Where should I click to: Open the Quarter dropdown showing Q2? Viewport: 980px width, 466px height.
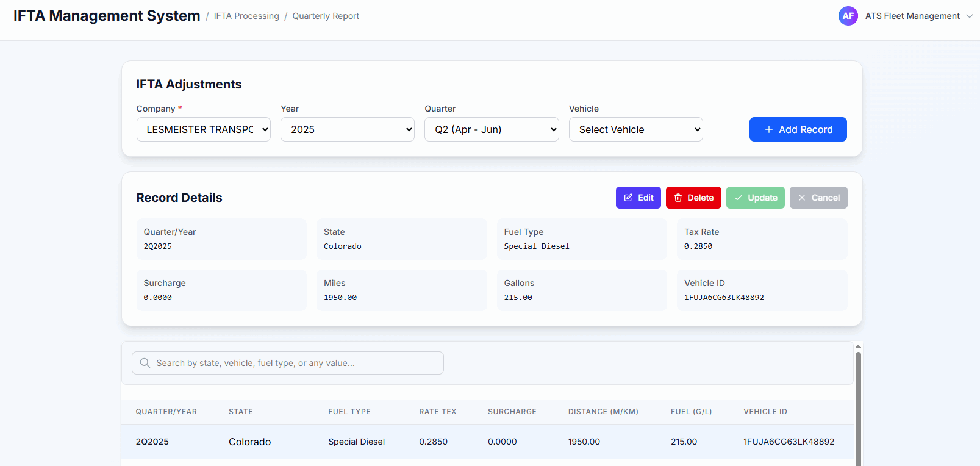coord(491,129)
